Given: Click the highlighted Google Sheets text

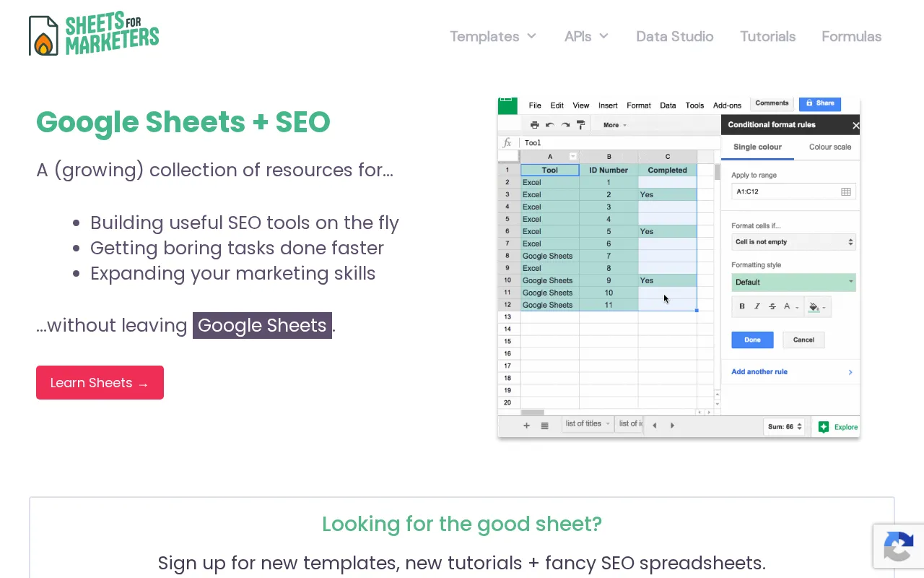Looking at the screenshot, I should pos(262,325).
